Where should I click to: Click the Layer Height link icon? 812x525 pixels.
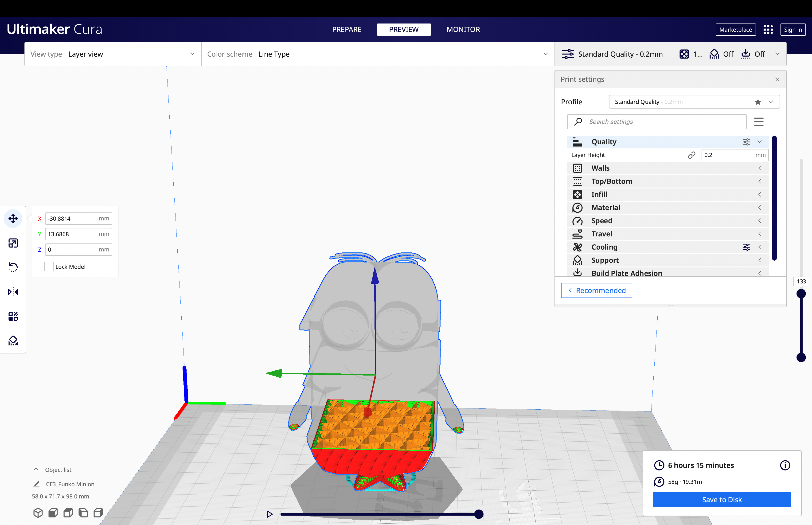691,155
